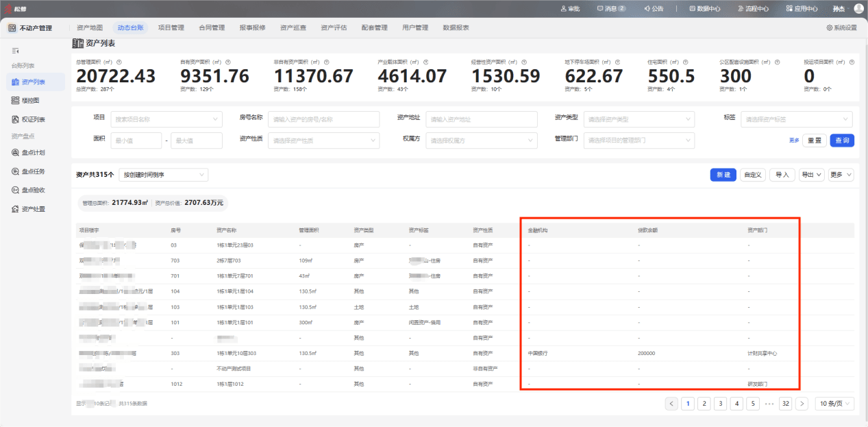Screen dimensions: 868x427
Task: Click the user avatar at top right
Action: click(x=858, y=9)
